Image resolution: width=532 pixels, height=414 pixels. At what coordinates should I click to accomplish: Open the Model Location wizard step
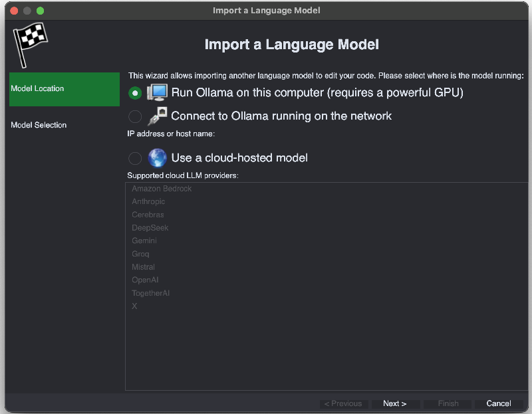(x=65, y=89)
